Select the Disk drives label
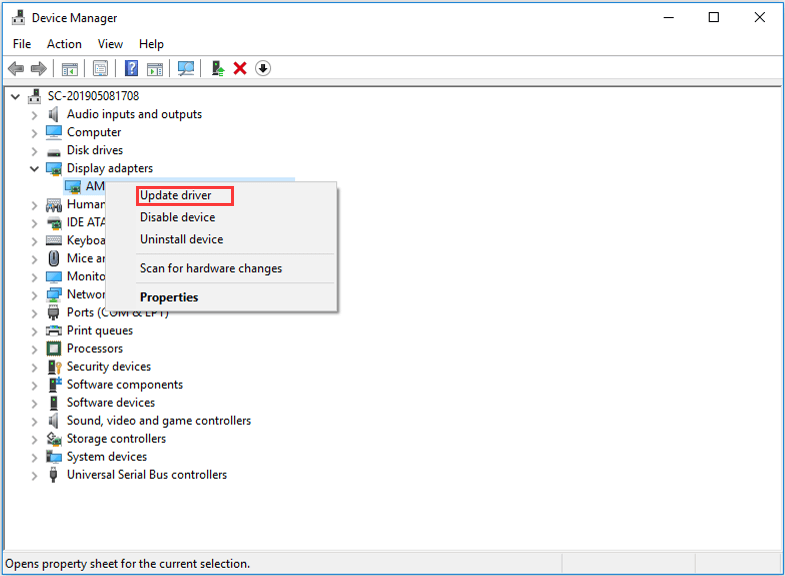 pyautogui.click(x=95, y=150)
